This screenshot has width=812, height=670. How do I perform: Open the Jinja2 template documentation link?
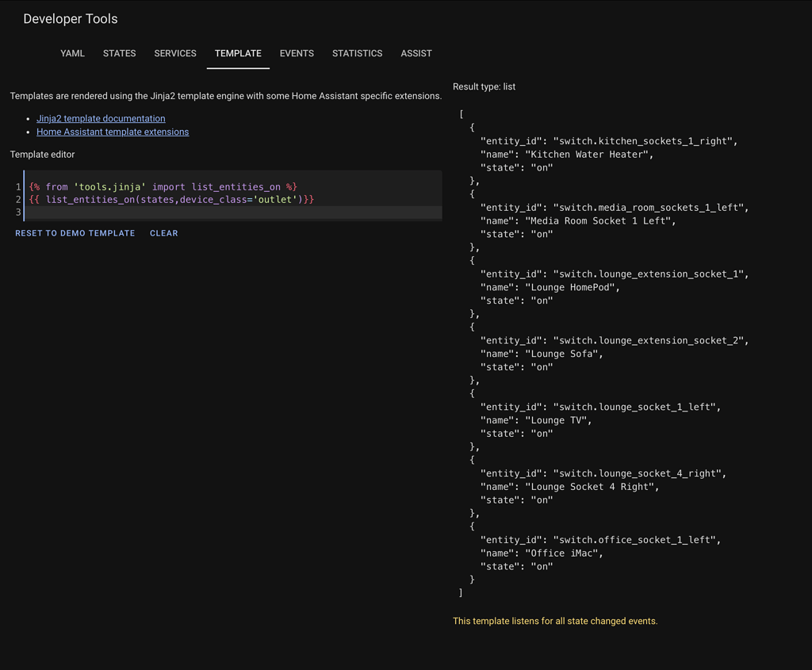[x=101, y=118]
